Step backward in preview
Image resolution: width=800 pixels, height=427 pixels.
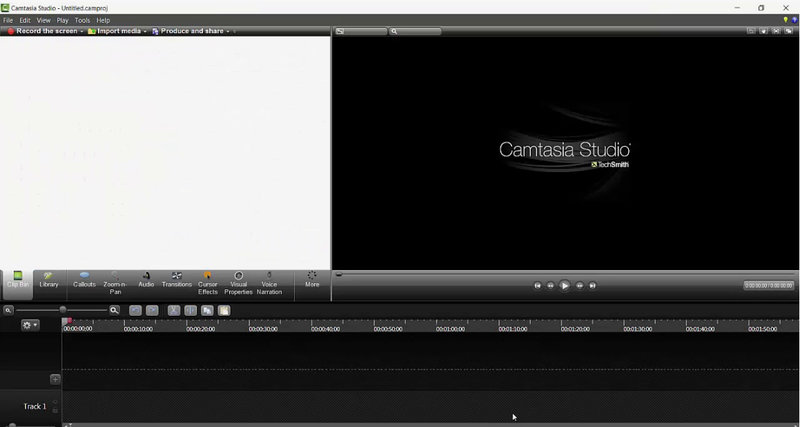pyautogui.click(x=550, y=286)
